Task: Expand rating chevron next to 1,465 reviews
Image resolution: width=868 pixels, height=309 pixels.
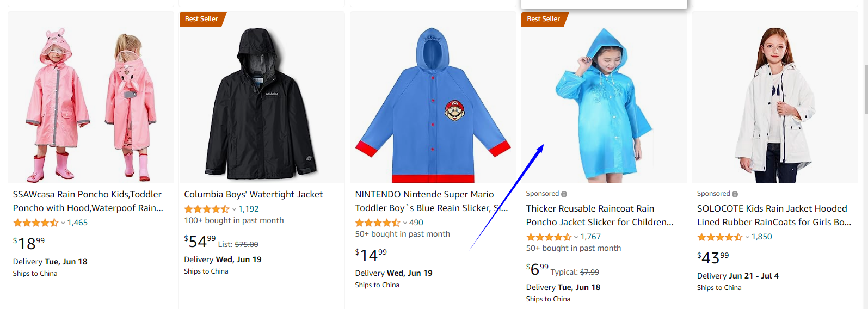Action: click(x=63, y=223)
